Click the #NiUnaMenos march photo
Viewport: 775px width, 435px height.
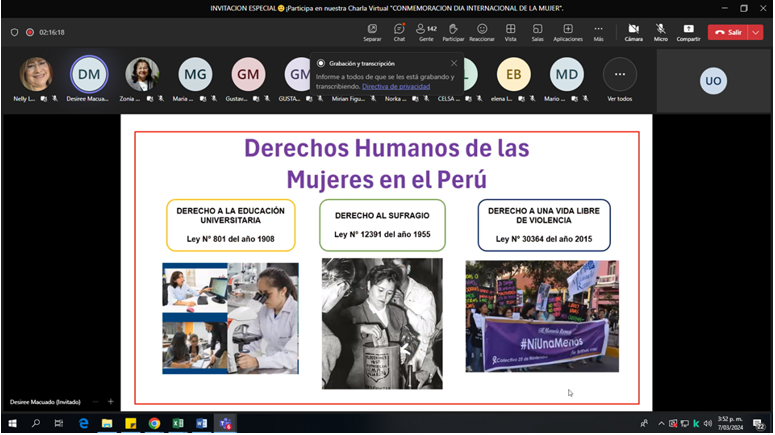coord(542,317)
